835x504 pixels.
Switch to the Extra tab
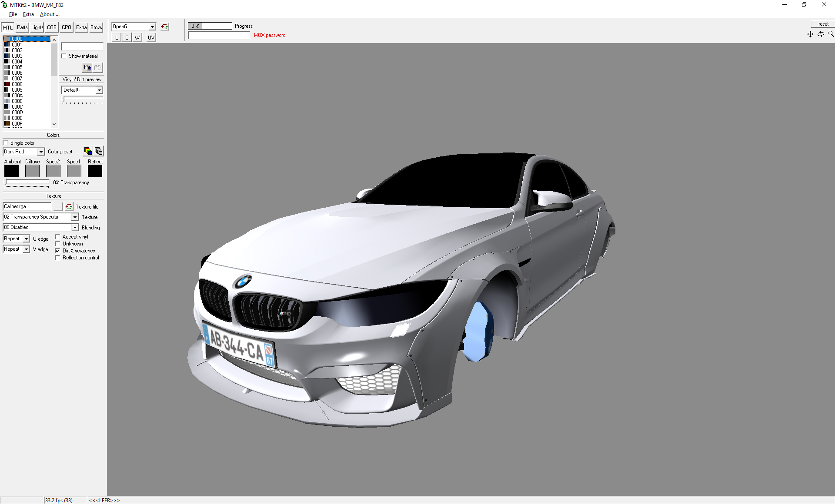(81, 27)
